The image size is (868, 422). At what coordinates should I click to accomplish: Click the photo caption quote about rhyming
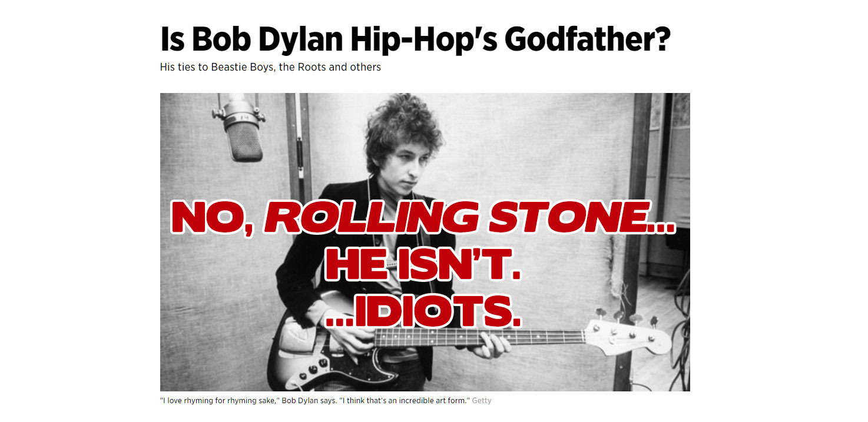pos(316,401)
